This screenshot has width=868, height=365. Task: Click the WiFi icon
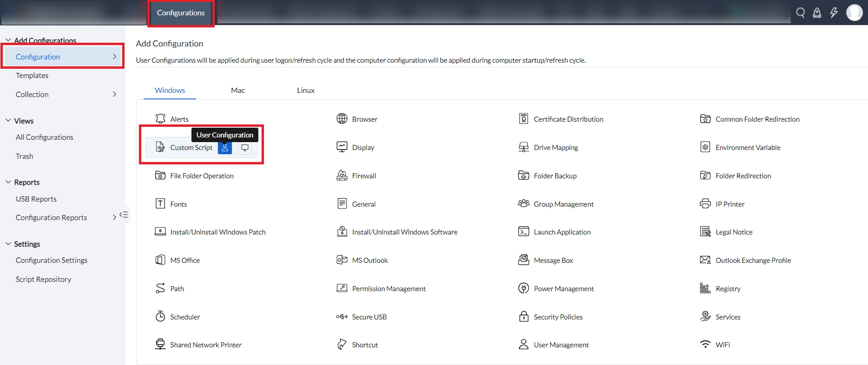[705, 345]
